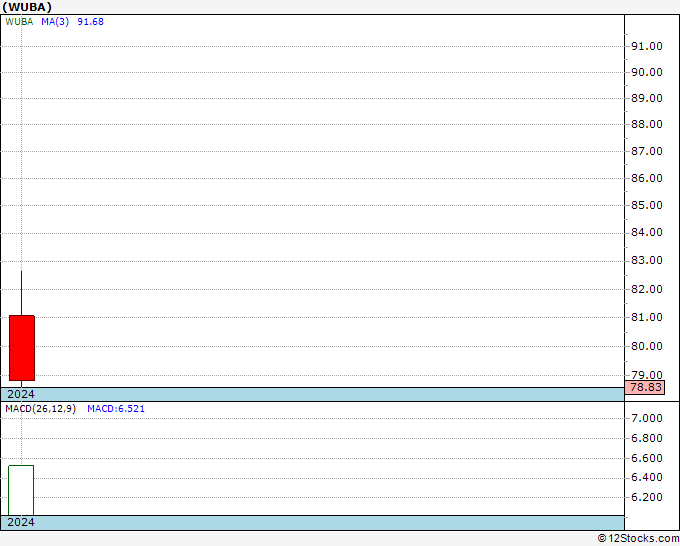Click the 91.00 price axis label
Image resolution: width=680 pixels, height=546 pixels.
pyautogui.click(x=647, y=46)
